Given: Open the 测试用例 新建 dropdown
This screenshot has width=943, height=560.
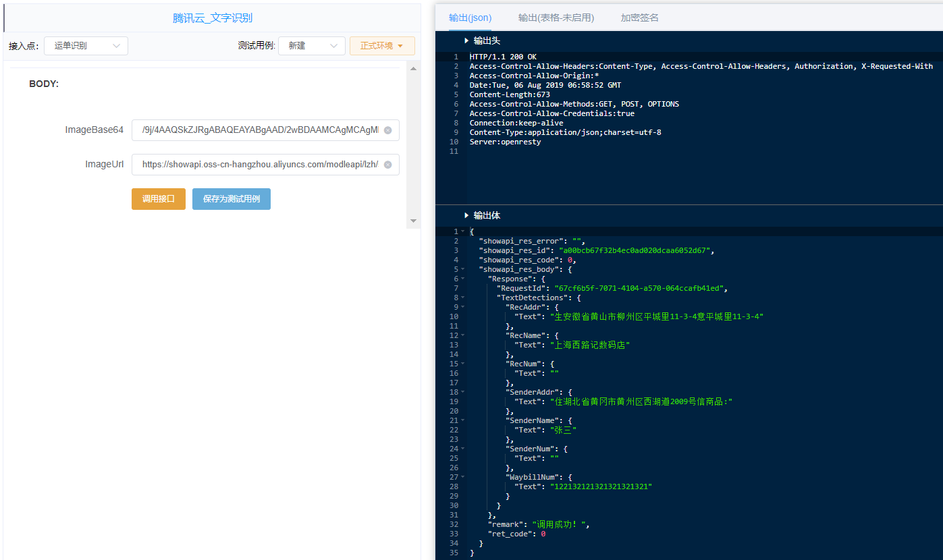Looking at the screenshot, I should coord(311,46).
